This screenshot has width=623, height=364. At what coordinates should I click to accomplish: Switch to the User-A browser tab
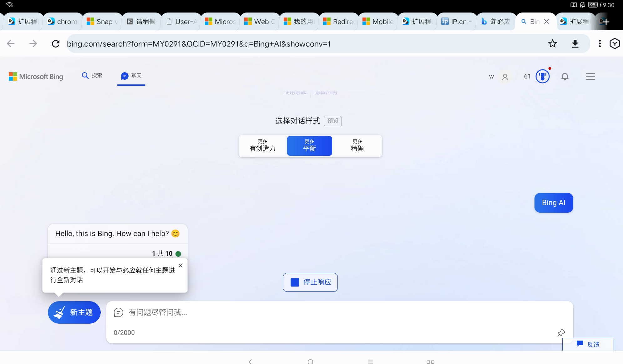(181, 22)
